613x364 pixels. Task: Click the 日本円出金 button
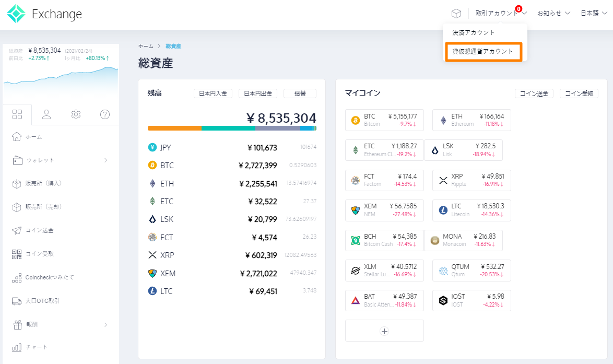258,93
